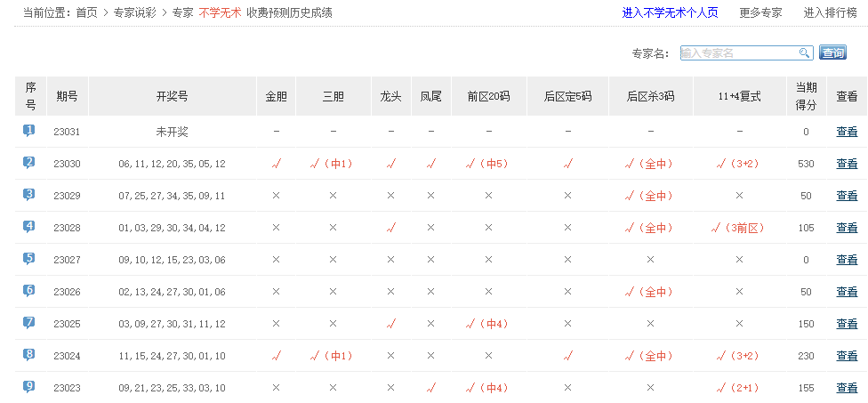Click 专家说彩 in the breadcrumb
Screen dimensions: 868x403
(136, 12)
